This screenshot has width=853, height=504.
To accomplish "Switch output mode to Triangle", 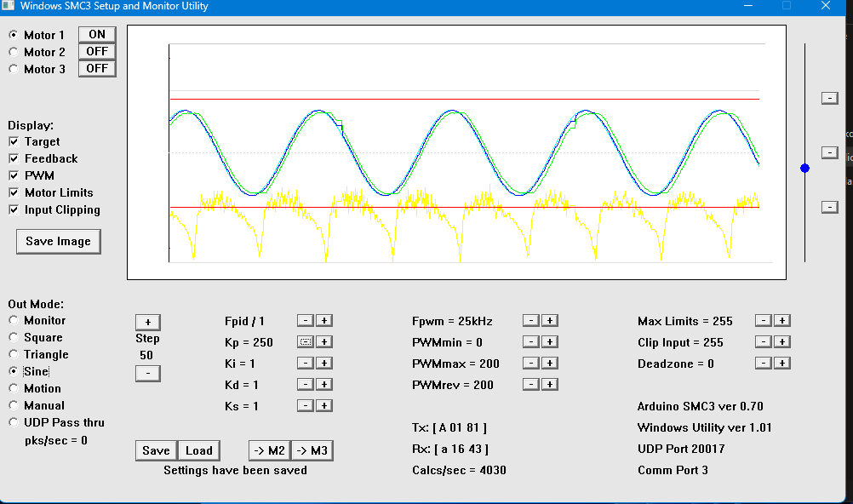I will point(14,355).
